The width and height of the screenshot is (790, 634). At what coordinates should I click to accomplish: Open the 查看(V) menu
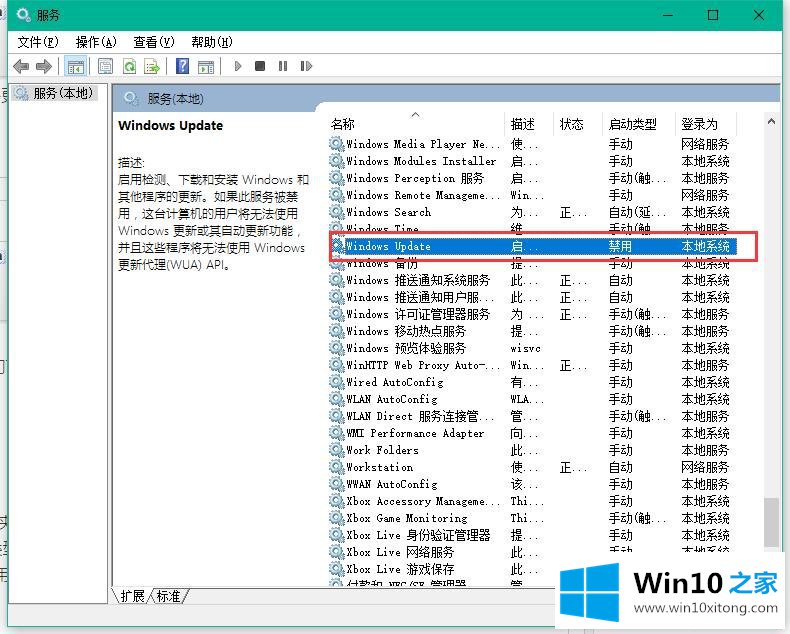pyautogui.click(x=154, y=41)
